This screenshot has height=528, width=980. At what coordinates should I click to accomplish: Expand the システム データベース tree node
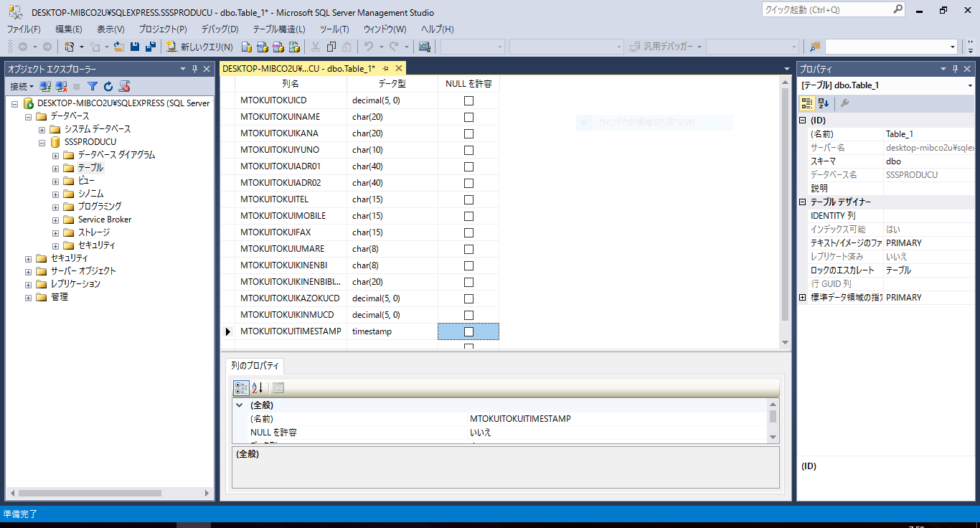click(x=42, y=129)
